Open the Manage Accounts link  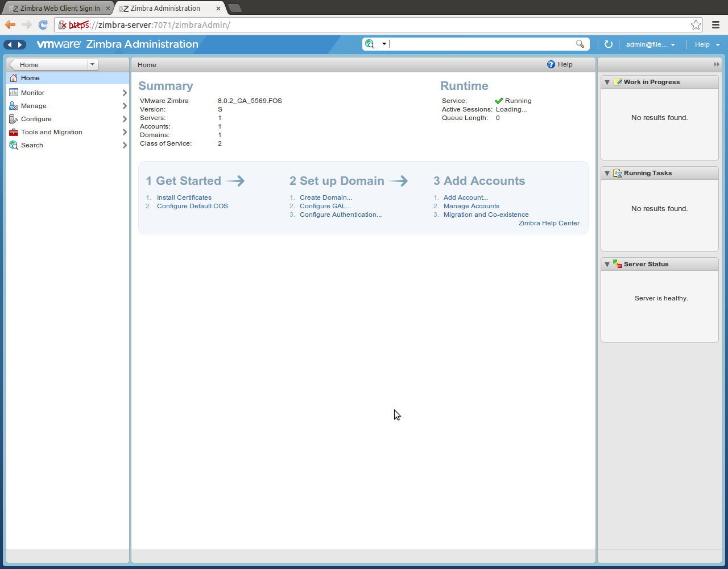coord(471,206)
